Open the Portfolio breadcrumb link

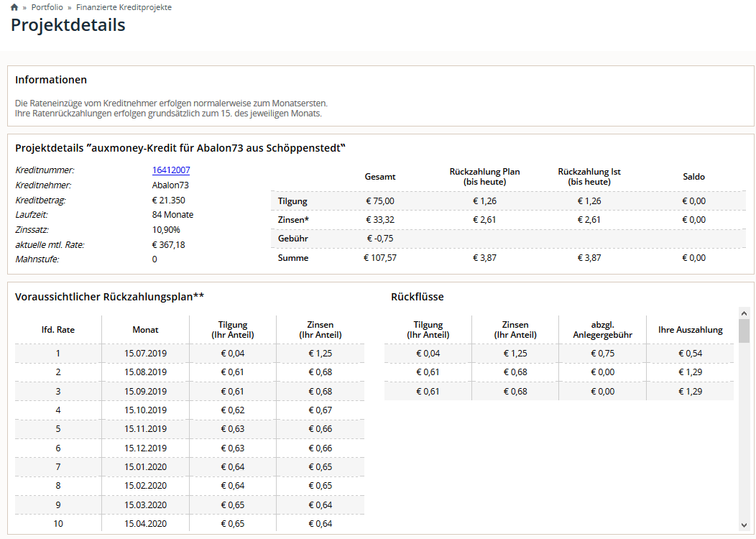point(47,7)
